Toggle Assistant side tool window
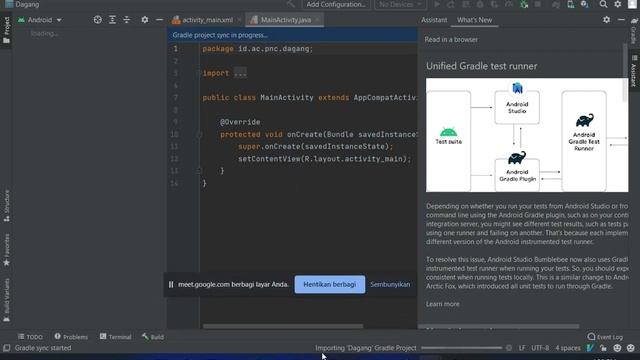Screen dimensions: 640x360 634,71
